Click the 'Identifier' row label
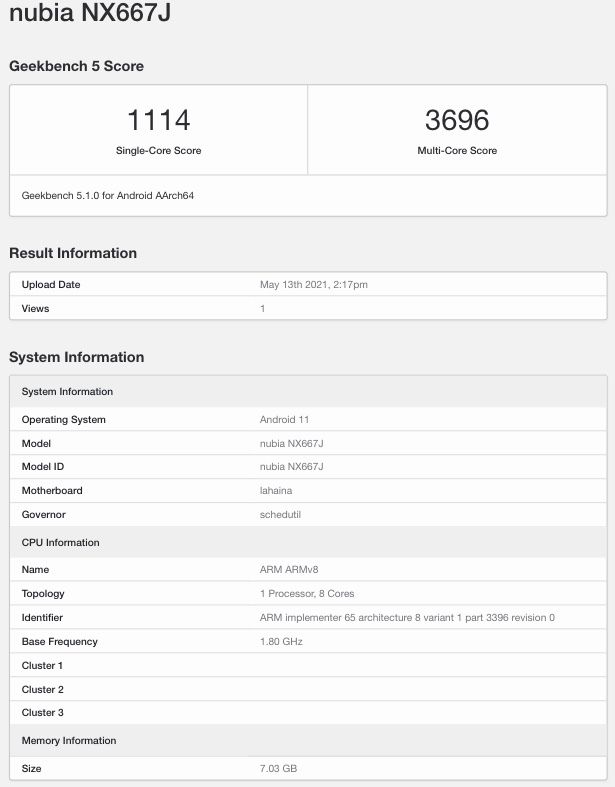The height and width of the screenshot is (787, 615). [x=42, y=618]
